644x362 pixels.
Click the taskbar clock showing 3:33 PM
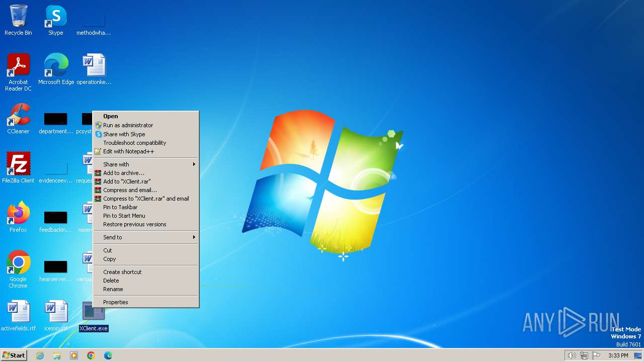618,355
